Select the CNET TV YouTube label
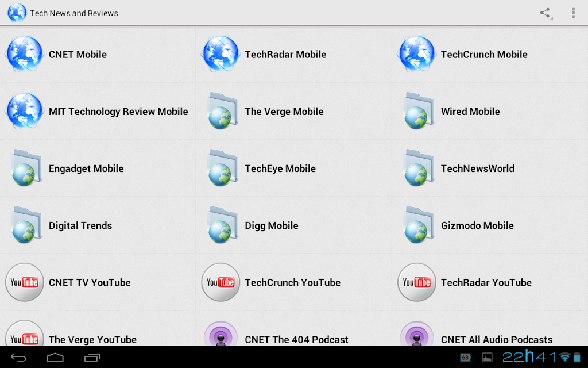This screenshot has height=368, width=588. point(90,283)
